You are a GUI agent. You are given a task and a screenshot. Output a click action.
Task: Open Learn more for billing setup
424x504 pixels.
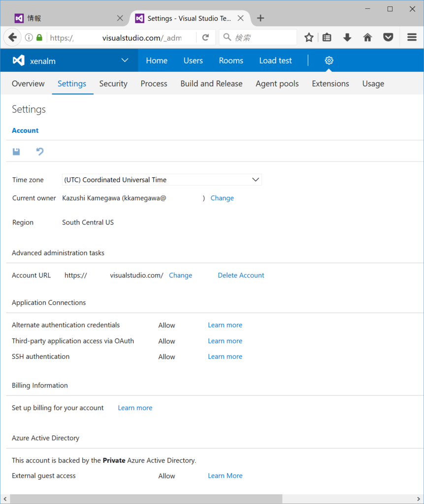click(135, 408)
